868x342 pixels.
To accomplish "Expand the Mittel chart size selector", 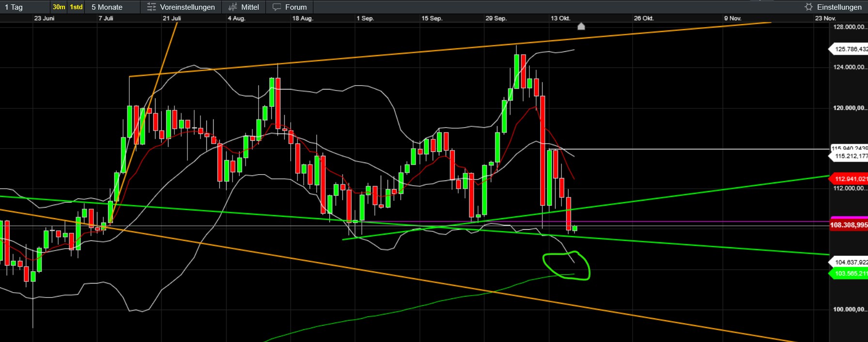I will coord(250,7).
